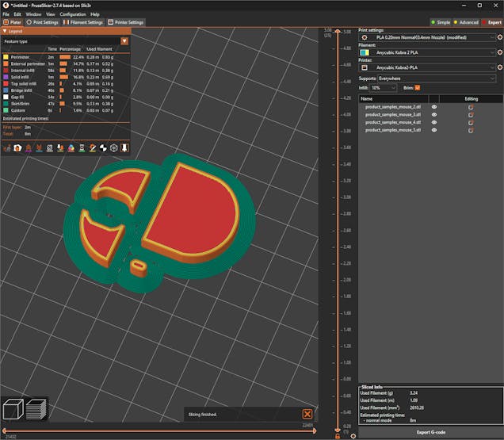Switch to Filament Settings tab
The height and width of the screenshot is (440, 504).
[x=82, y=22]
